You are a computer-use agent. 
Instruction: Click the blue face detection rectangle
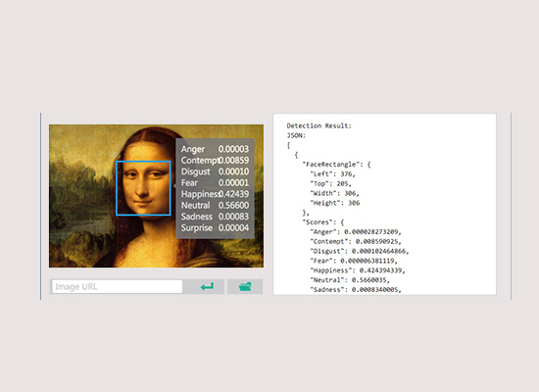coord(143,188)
